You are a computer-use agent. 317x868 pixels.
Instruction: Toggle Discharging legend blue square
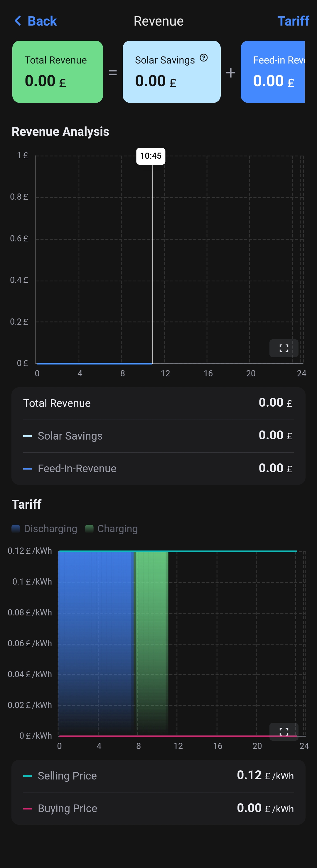click(x=16, y=528)
